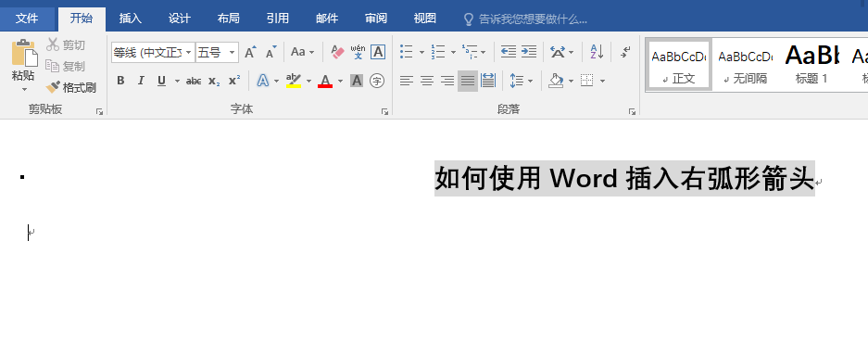Switch to the Mailings (邮件) tab
Viewport: 868px width, 355px height.
coord(327,19)
